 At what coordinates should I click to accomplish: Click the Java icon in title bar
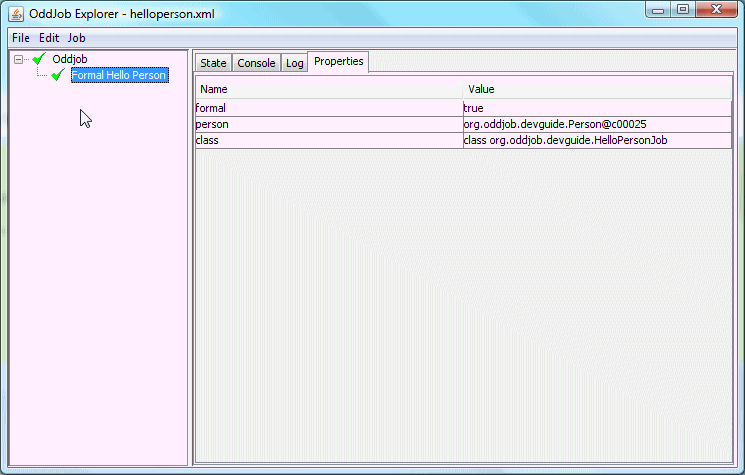click(15, 12)
